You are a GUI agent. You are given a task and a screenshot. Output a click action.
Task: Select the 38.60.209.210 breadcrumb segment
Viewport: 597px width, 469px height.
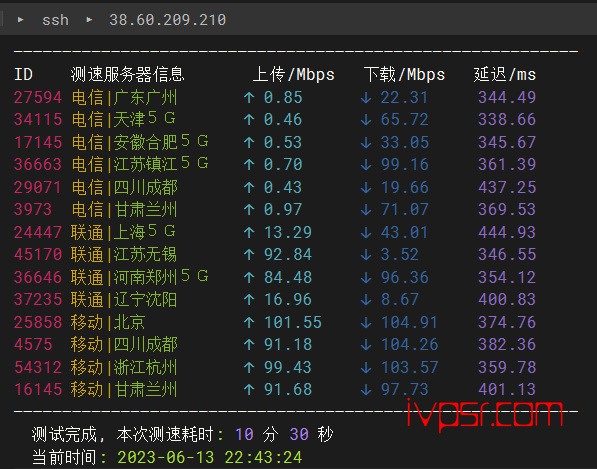pos(168,20)
